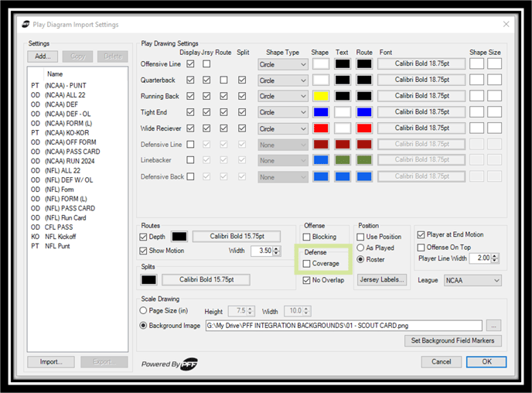The height and width of the screenshot is (393, 532).
Task: Open the League NCAA dropdown
Action: point(472,281)
